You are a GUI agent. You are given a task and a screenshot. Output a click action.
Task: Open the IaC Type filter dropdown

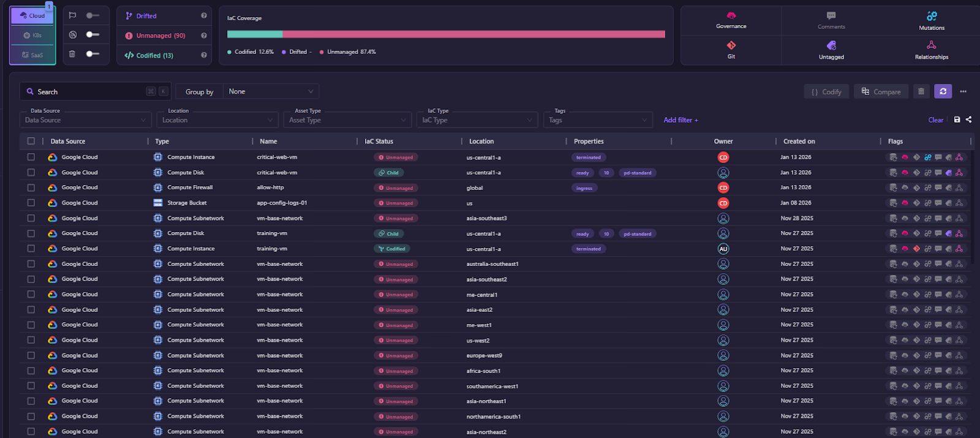(x=477, y=120)
